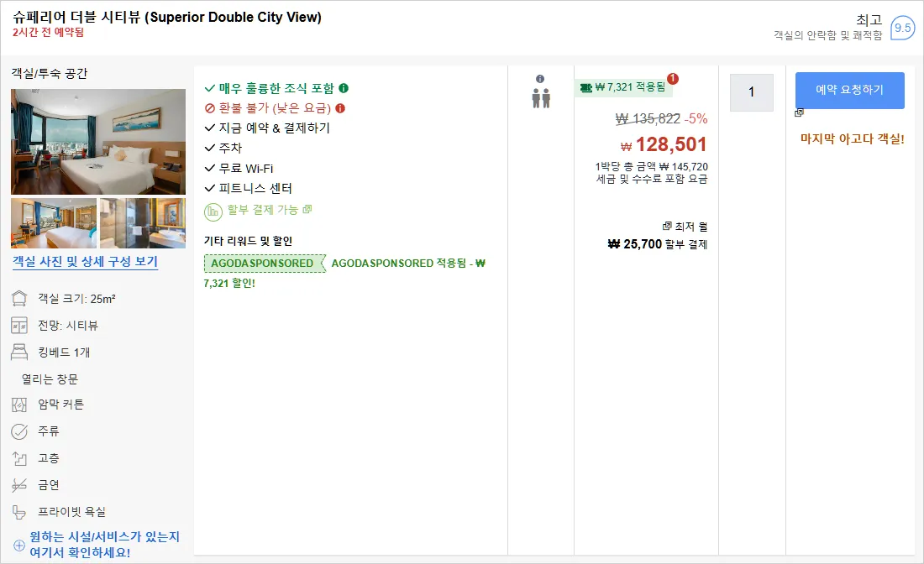Click the occupancy info icon above guests
Image resolution: width=924 pixels, height=564 pixels.
[x=540, y=79]
